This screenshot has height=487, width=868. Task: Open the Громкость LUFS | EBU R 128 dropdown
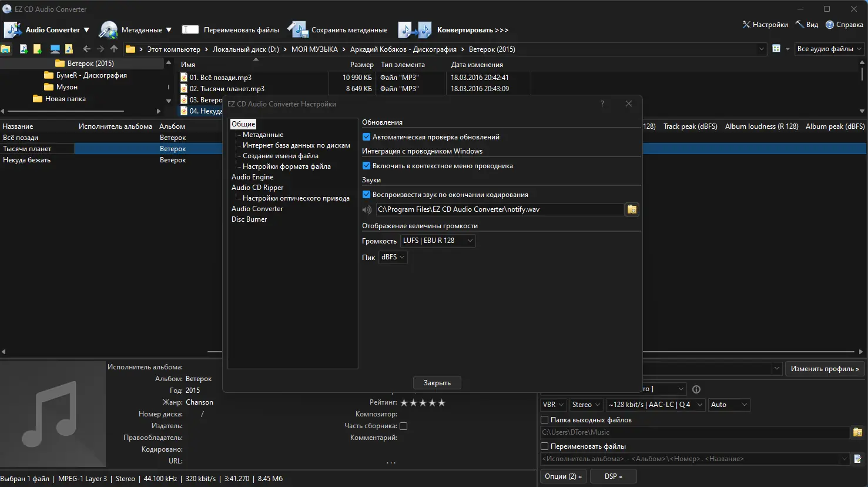pos(438,241)
